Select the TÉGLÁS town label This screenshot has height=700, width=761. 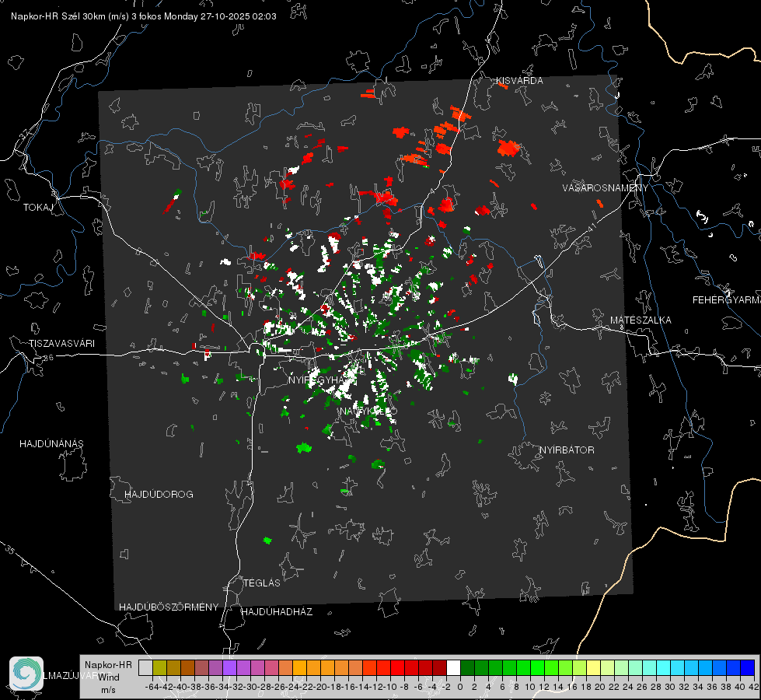click(262, 583)
